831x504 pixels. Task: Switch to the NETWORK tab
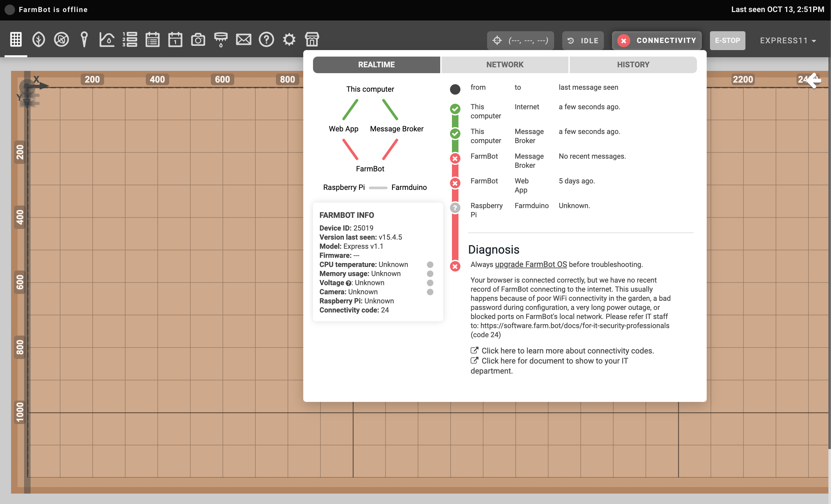point(505,65)
